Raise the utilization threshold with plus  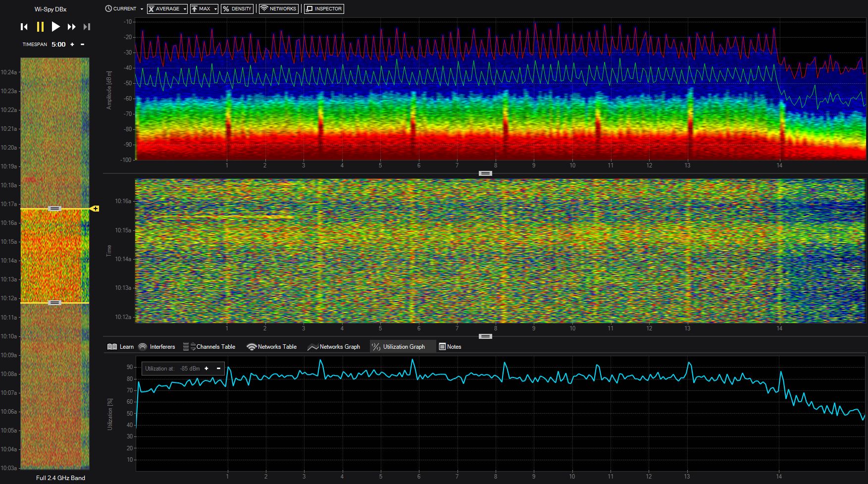(x=206, y=369)
